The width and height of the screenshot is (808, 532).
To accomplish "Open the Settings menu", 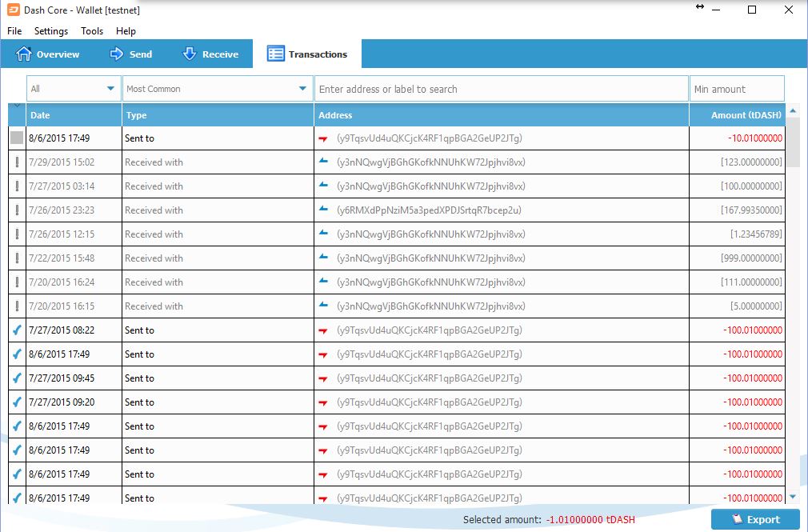I will point(51,31).
